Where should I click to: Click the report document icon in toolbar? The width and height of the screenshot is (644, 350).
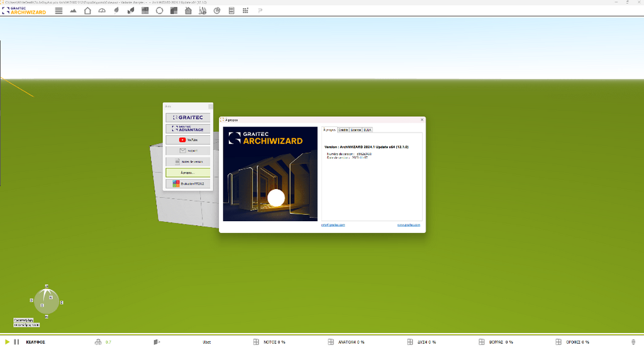tap(231, 11)
